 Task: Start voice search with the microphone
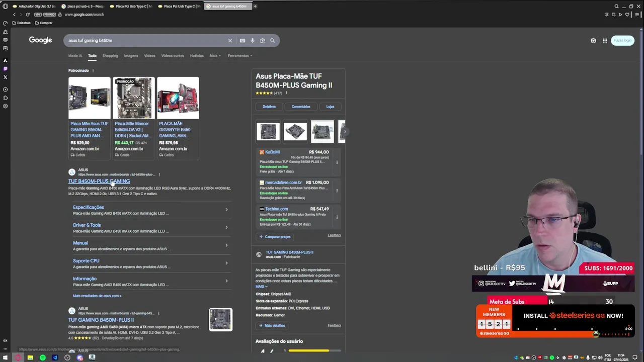[x=253, y=40]
